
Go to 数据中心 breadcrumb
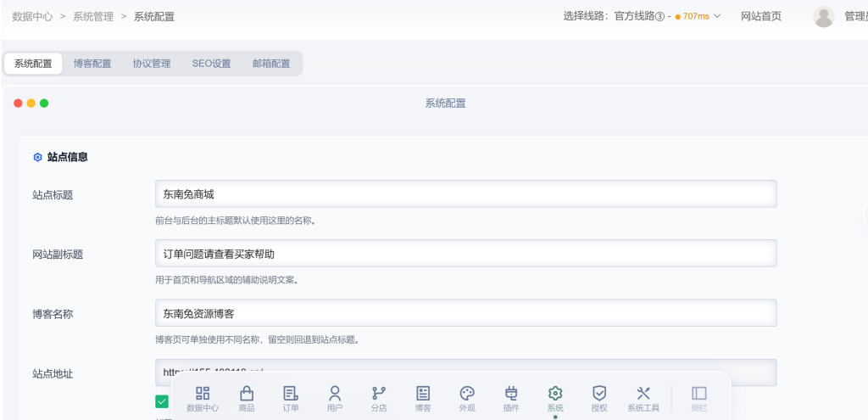coord(33,17)
